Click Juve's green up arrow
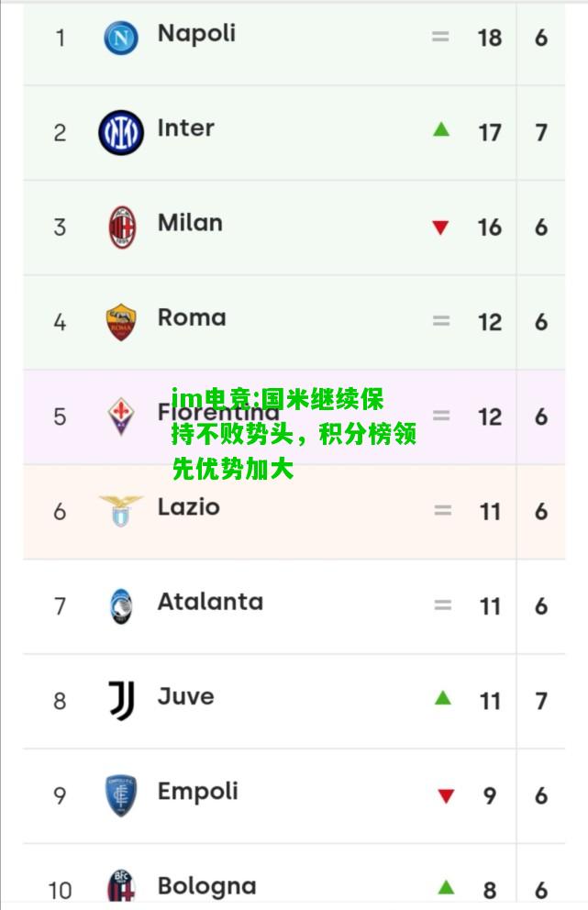Viewport: 588px width, 910px height. 443,697
